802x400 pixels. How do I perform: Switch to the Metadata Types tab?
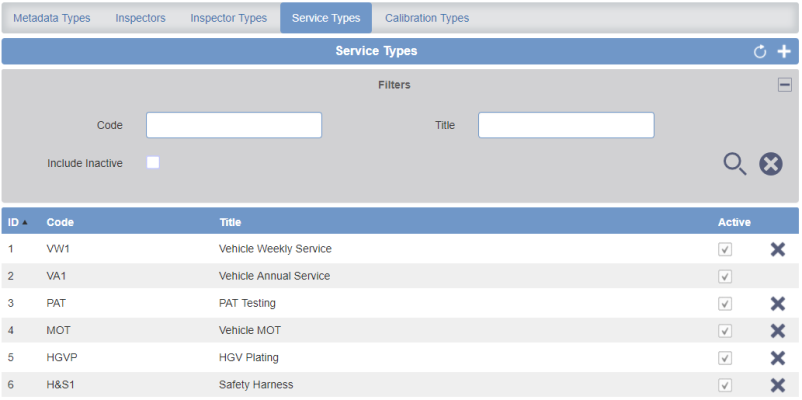pos(52,18)
